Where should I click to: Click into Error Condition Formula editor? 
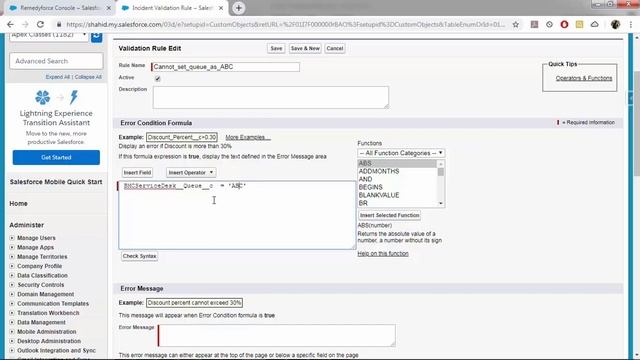tap(237, 215)
